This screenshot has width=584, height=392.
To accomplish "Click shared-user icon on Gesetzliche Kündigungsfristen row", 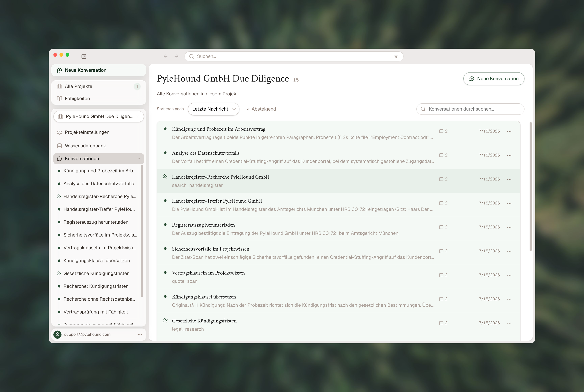I will tap(165, 320).
